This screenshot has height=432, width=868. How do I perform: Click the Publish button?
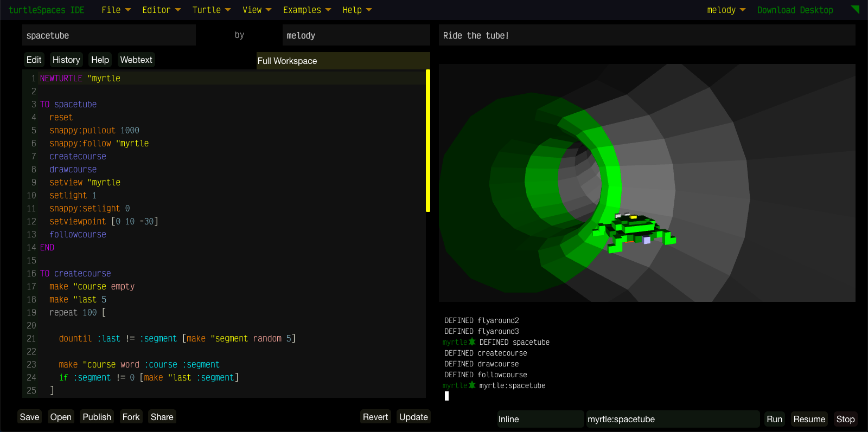tap(97, 417)
